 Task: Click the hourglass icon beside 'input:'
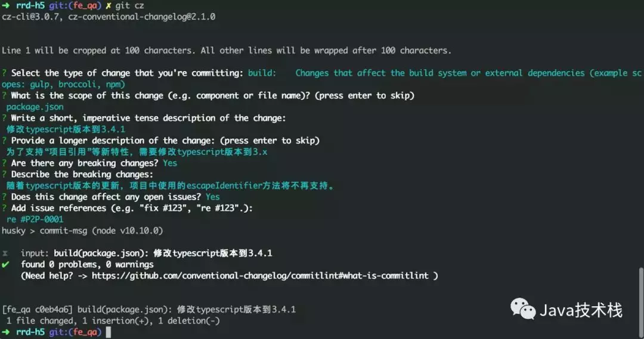[5, 253]
